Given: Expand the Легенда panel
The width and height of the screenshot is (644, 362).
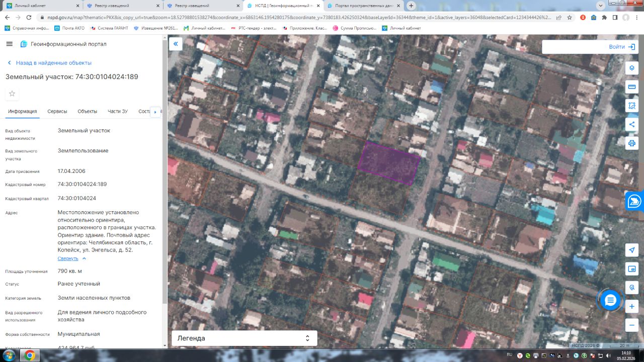Looking at the screenshot, I should point(244,338).
